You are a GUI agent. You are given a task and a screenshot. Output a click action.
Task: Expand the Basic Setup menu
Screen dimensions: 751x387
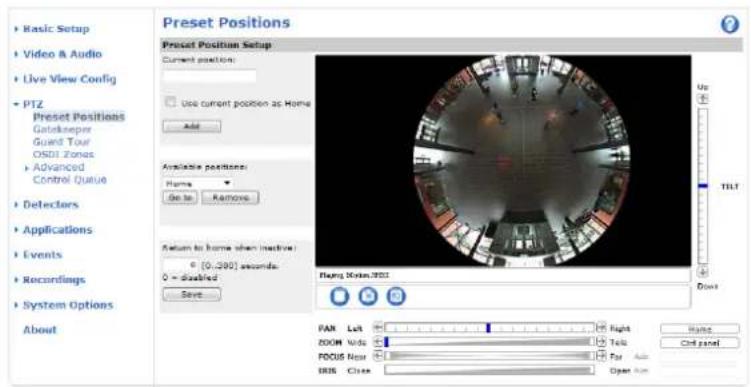(x=56, y=29)
